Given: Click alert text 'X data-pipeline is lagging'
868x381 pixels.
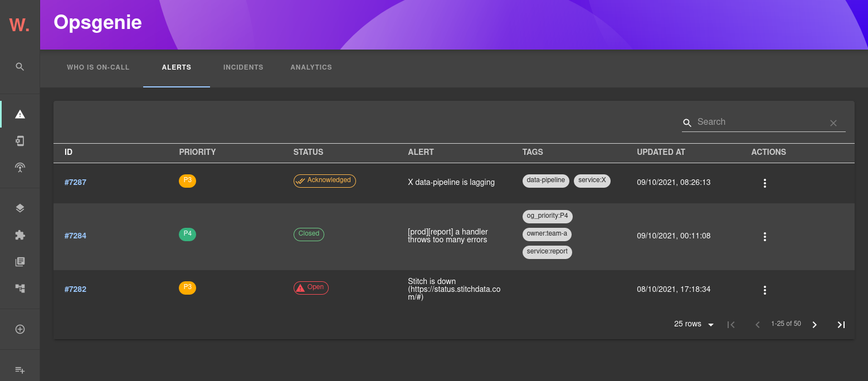Looking at the screenshot, I should point(451,182).
